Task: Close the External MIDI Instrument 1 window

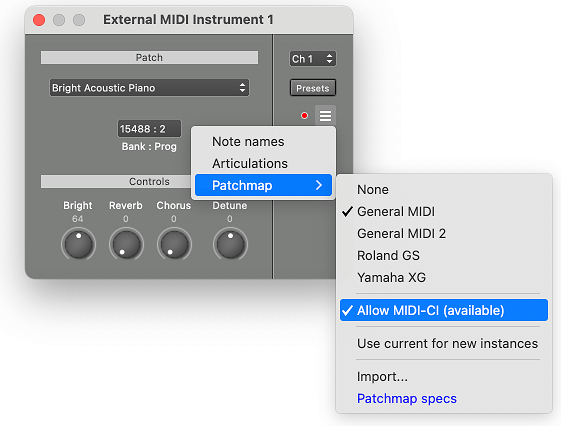Action: click(x=39, y=20)
